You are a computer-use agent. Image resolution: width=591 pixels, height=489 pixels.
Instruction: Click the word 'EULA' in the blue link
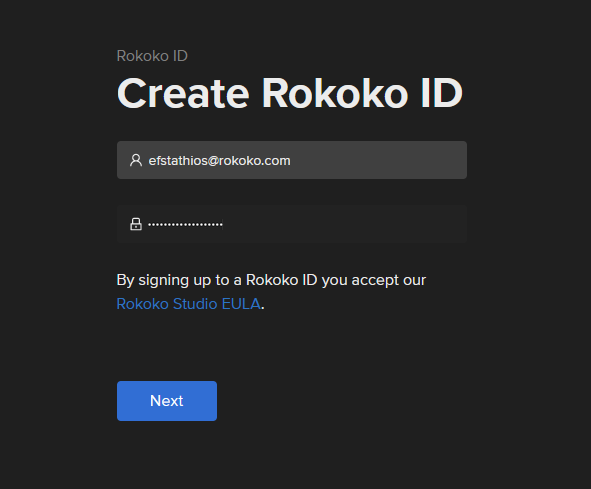[241, 304]
